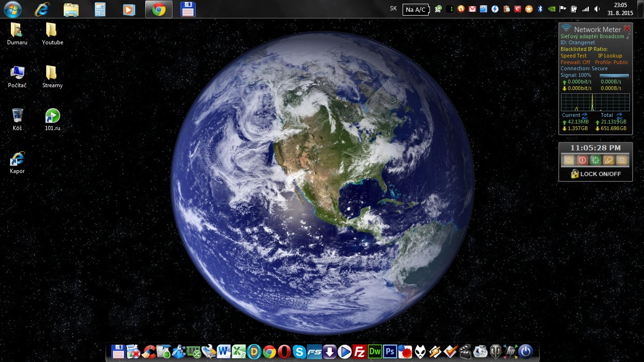Screen dimensions: 644x362
Task: Click the red shutdown button in the gadget
Action: pos(582,160)
